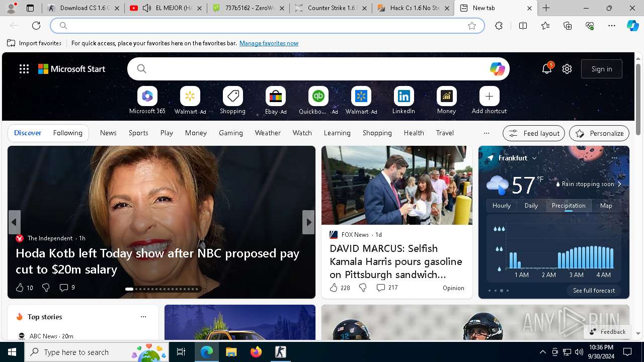
Task: Open the Shopping shortcut tile
Action: point(232,101)
